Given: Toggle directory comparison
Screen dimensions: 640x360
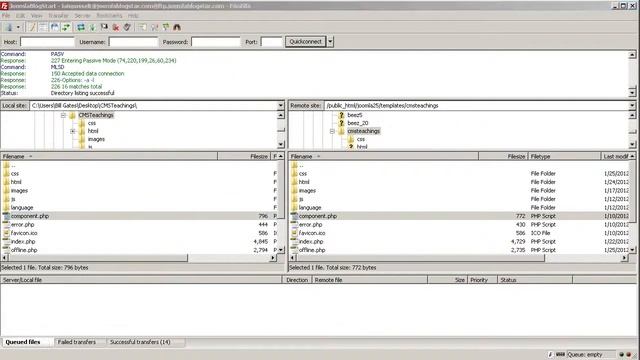Looking at the screenshot, I should [x=154, y=27].
